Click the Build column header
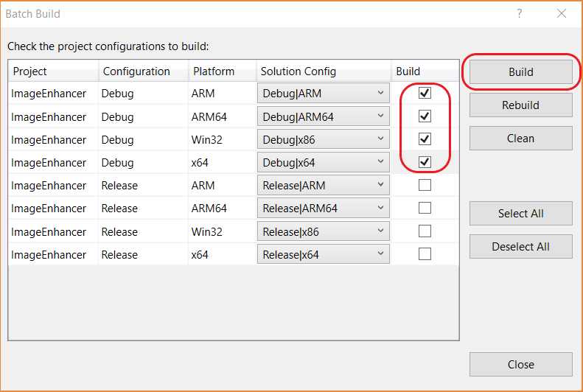The width and height of the screenshot is (583, 392). [x=425, y=71]
